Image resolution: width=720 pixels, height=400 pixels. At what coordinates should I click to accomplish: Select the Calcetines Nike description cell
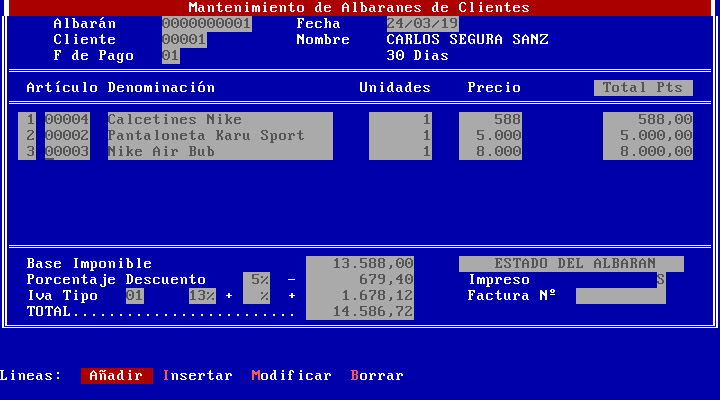tap(220, 119)
